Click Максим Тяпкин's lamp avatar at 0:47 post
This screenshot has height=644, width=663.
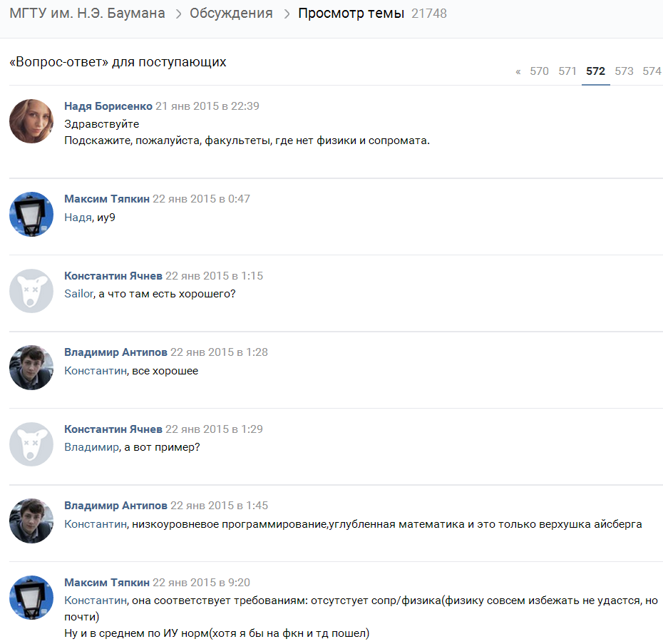31,214
